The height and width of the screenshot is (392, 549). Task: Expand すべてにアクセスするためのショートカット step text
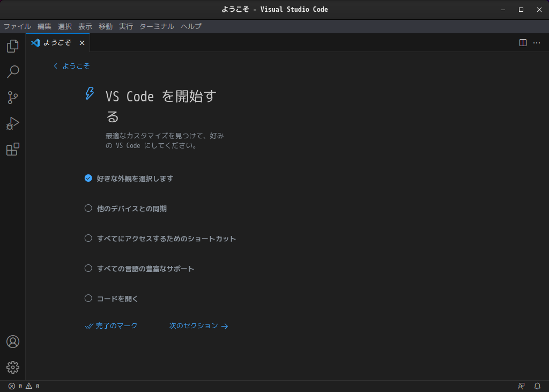(x=166, y=239)
